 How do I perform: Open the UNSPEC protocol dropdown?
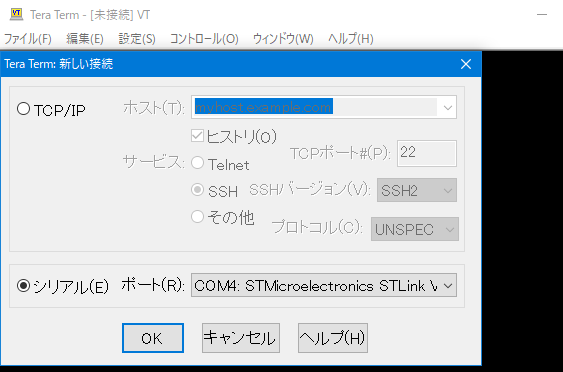pos(415,229)
